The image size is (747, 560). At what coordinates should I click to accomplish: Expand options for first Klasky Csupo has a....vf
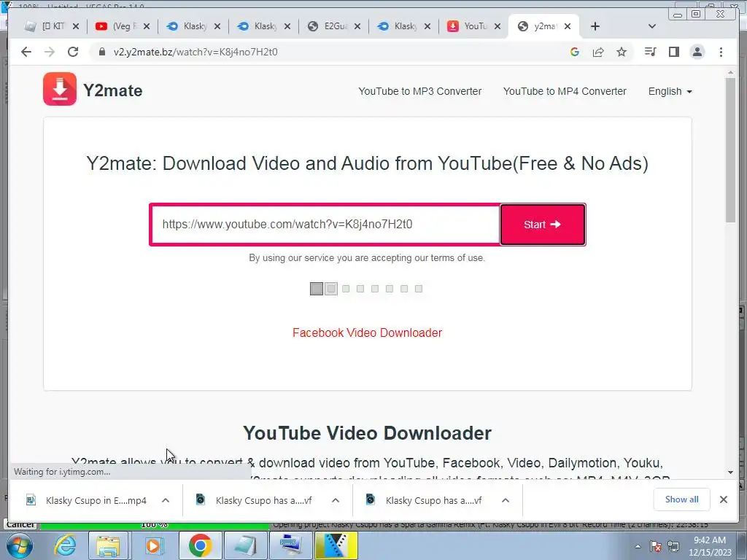pyautogui.click(x=336, y=500)
